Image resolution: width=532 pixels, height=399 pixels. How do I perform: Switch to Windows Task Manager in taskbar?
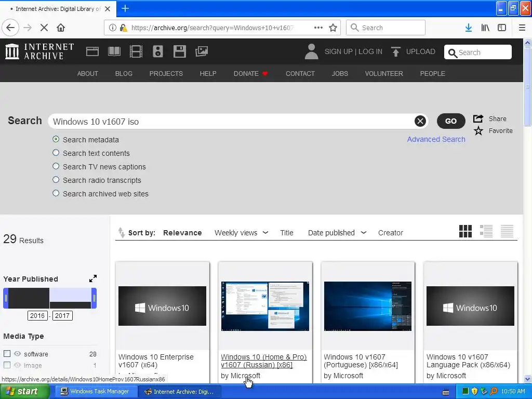coord(95,391)
